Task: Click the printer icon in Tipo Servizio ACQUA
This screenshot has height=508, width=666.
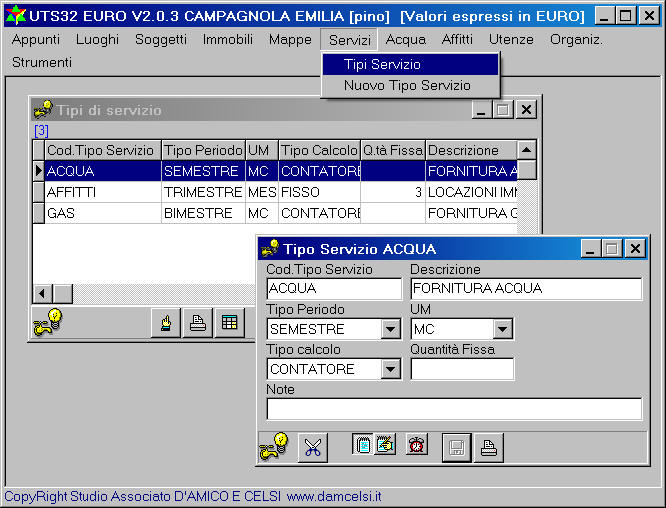Action: tap(487, 447)
